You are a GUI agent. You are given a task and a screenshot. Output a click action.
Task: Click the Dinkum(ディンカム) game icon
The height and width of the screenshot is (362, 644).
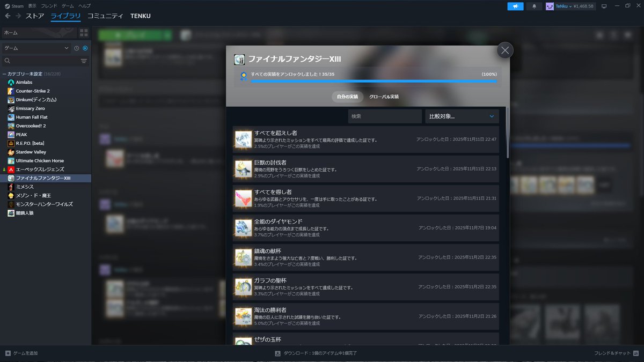[x=11, y=100]
